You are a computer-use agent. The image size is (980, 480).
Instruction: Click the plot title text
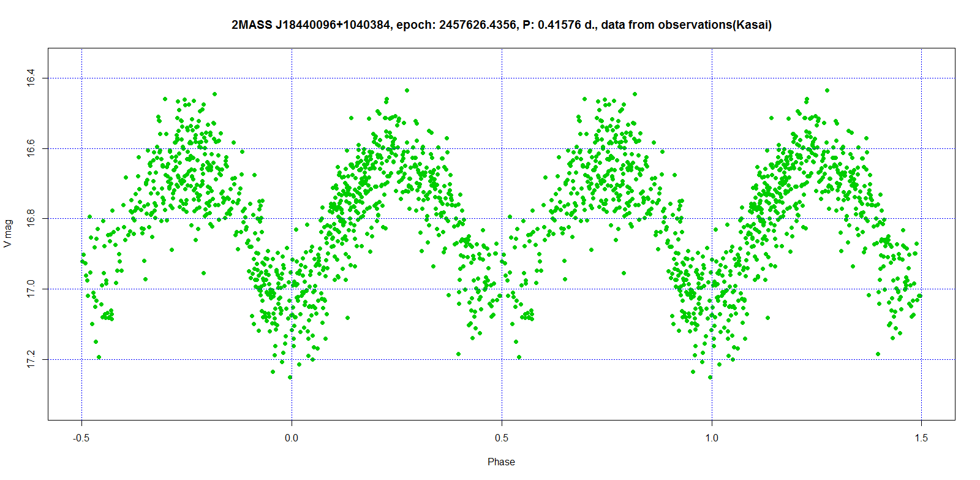(x=501, y=25)
